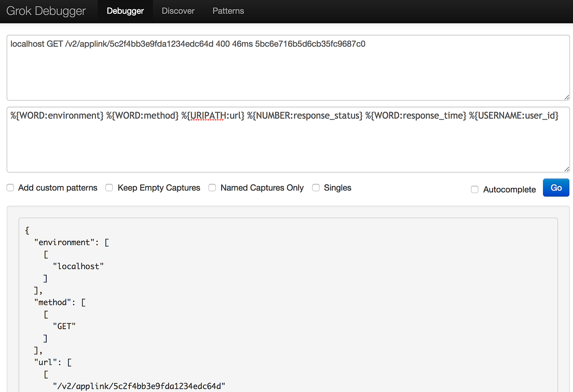Click the Grok Debugger logo text
The width and height of the screenshot is (573, 392).
point(46,10)
